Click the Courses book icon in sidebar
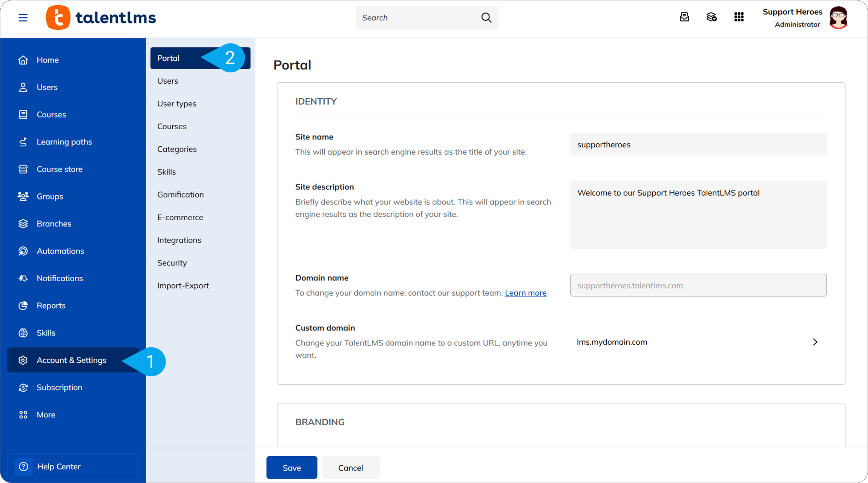The image size is (868, 483). (23, 115)
